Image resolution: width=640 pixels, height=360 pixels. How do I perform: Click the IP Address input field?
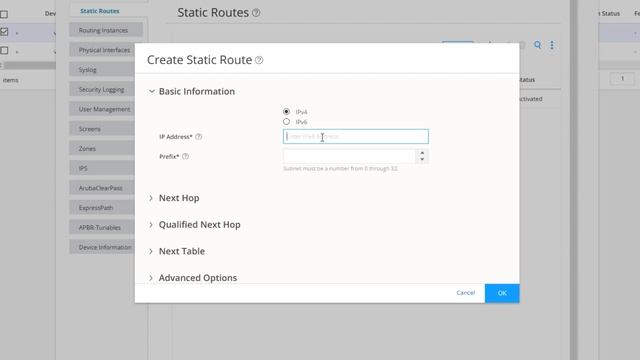pyautogui.click(x=356, y=136)
